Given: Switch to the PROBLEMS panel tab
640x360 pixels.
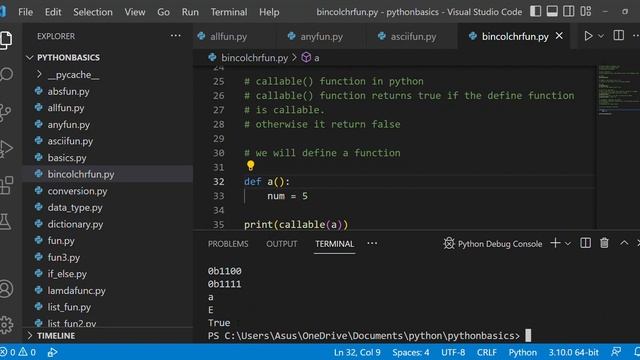Looking at the screenshot, I should (228, 244).
